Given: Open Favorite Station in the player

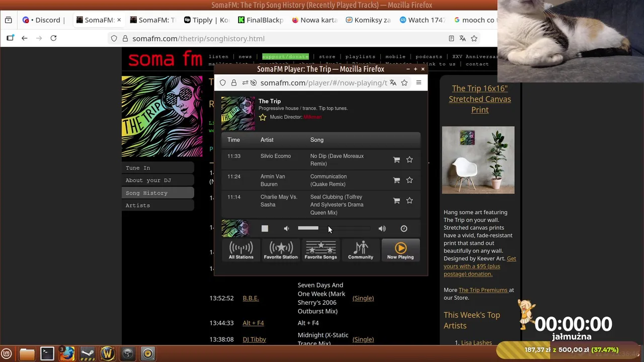Looking at the screenshot, I should coord(281,250).
